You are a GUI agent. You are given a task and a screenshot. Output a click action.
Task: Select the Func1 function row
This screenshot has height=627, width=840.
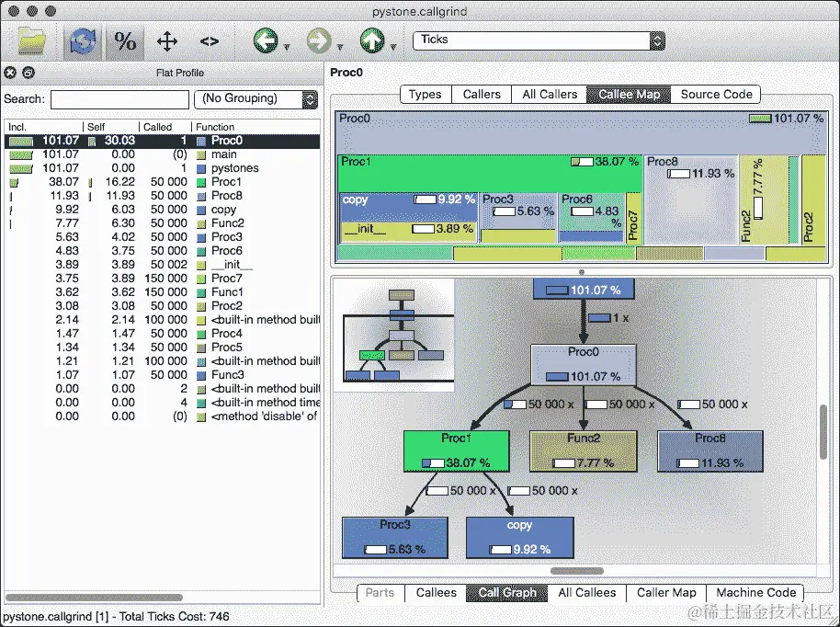coord(163,292)
